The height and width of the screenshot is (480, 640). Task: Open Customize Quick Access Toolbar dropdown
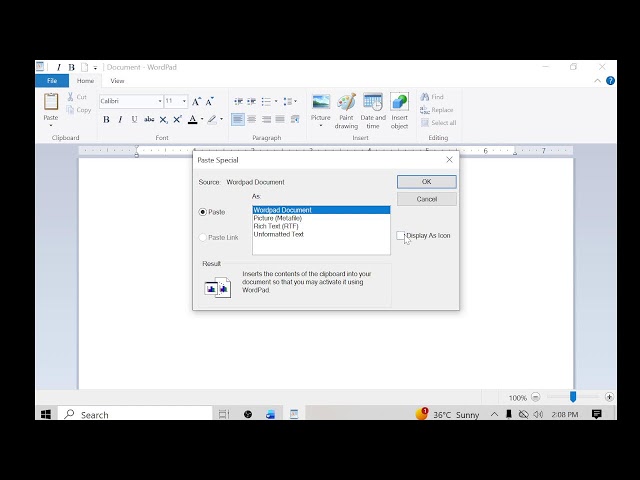(x=95, y=68)
